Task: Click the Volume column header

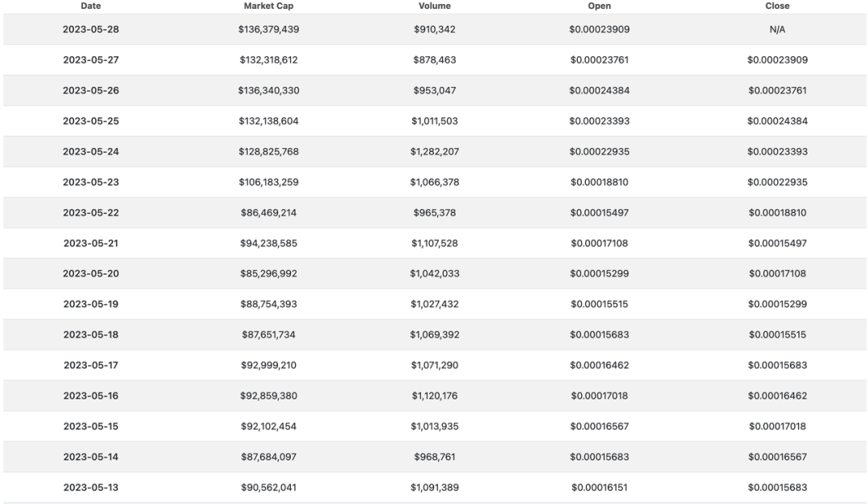Action: [x=435, y=6]
